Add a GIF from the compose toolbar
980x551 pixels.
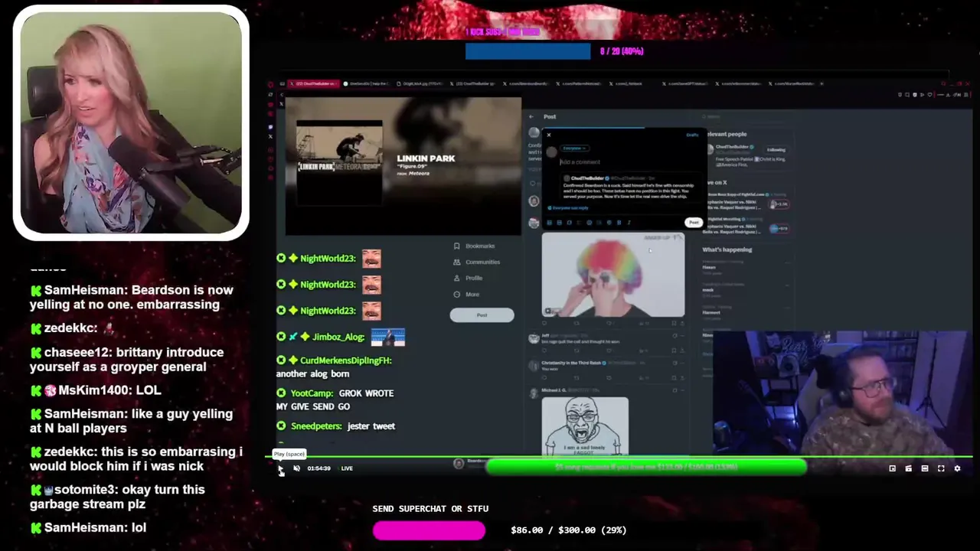click(x=559, y=223)
